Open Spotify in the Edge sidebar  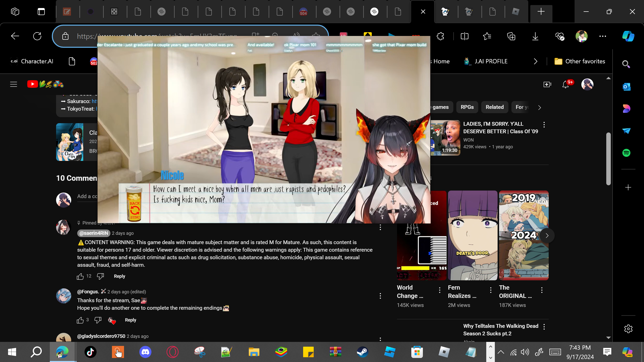click(x=626, y=153)
